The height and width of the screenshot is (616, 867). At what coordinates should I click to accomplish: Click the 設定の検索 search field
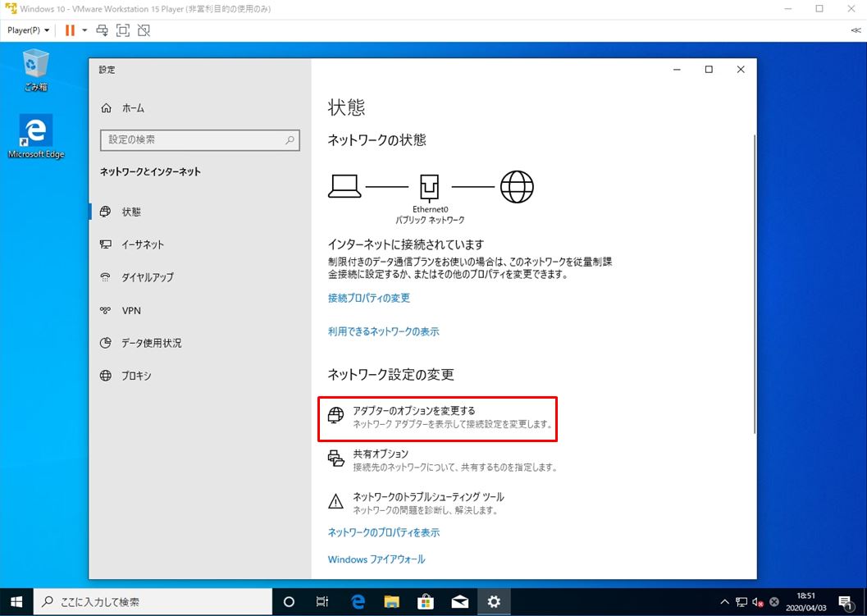[200, 140]
